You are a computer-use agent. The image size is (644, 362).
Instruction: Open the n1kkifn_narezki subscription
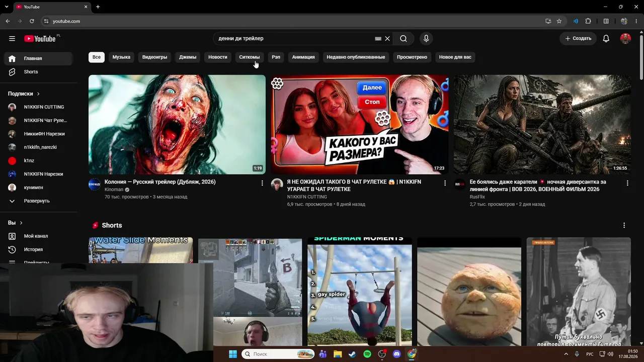click(x=38, y=147)
